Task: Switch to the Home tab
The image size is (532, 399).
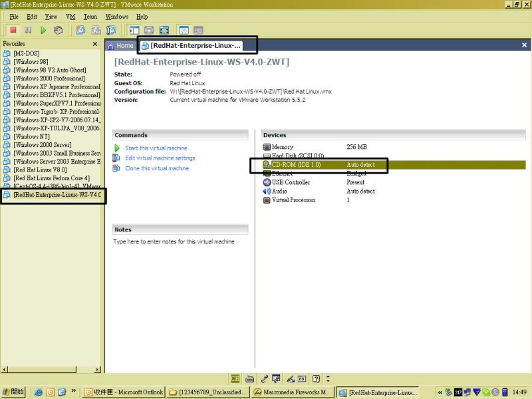Action: tap(120, 45)
